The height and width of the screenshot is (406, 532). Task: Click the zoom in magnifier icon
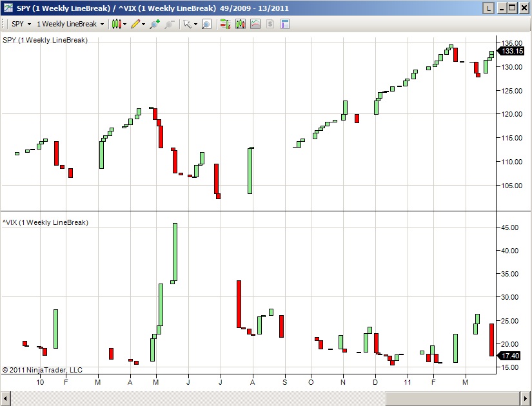155,24
